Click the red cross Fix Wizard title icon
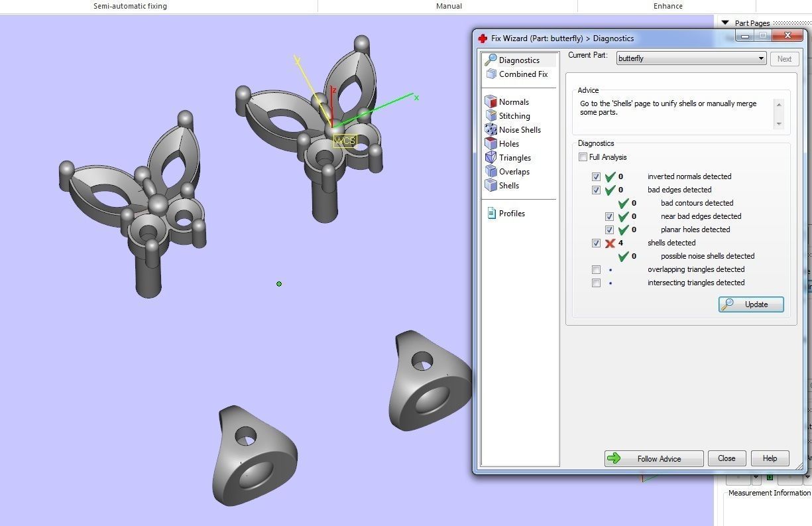This screenshot has width=812, height=526. (x=483, y=38)
